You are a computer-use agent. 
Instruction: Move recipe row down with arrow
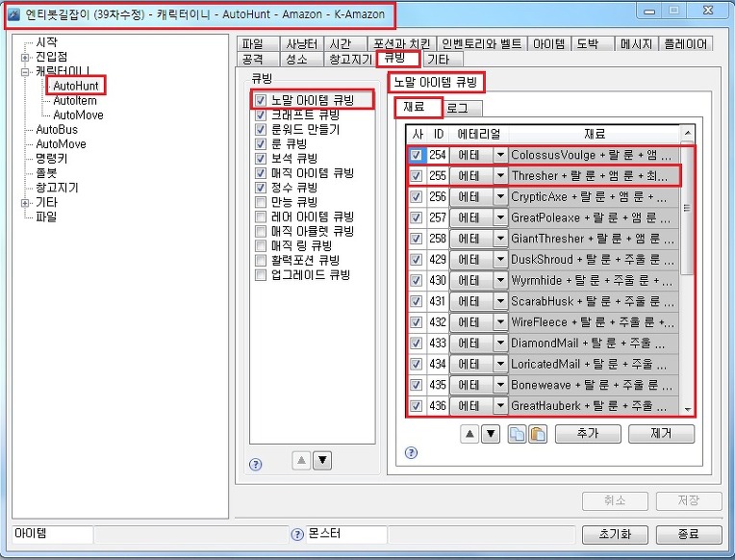pyautogui.click(x=491, y=434)
